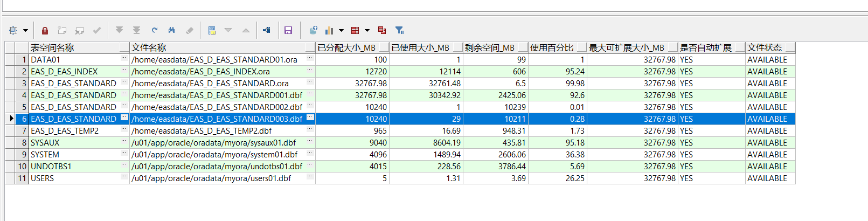Click the query by example icon
The width and height of the screenshot is (868, 221).
point(212,31)
